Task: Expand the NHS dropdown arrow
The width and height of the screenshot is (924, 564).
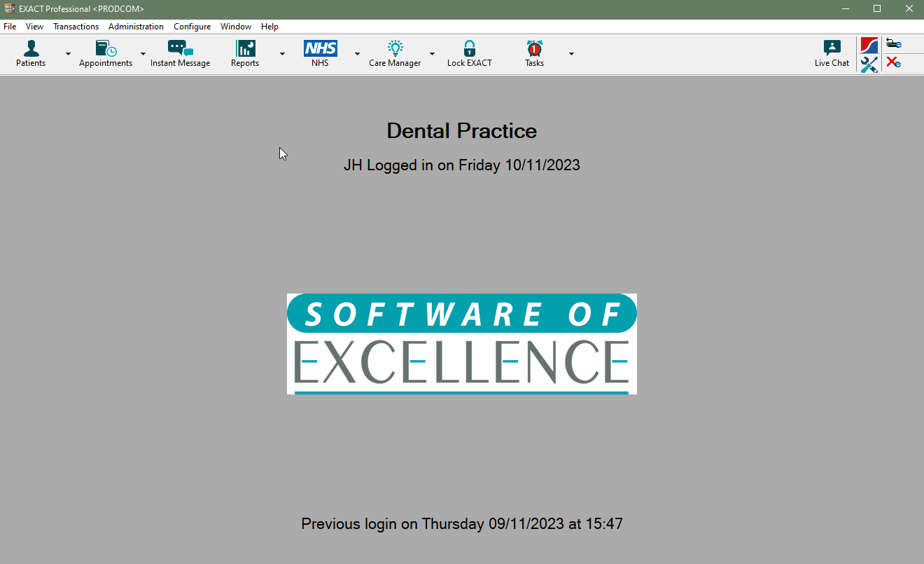Action: click(x=357, y=54)
